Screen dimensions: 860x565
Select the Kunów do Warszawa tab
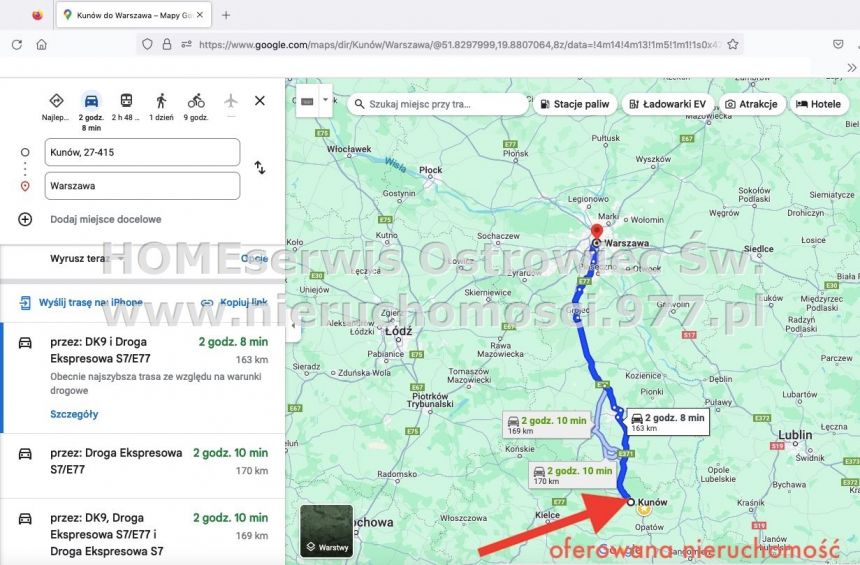click(134, 15)
